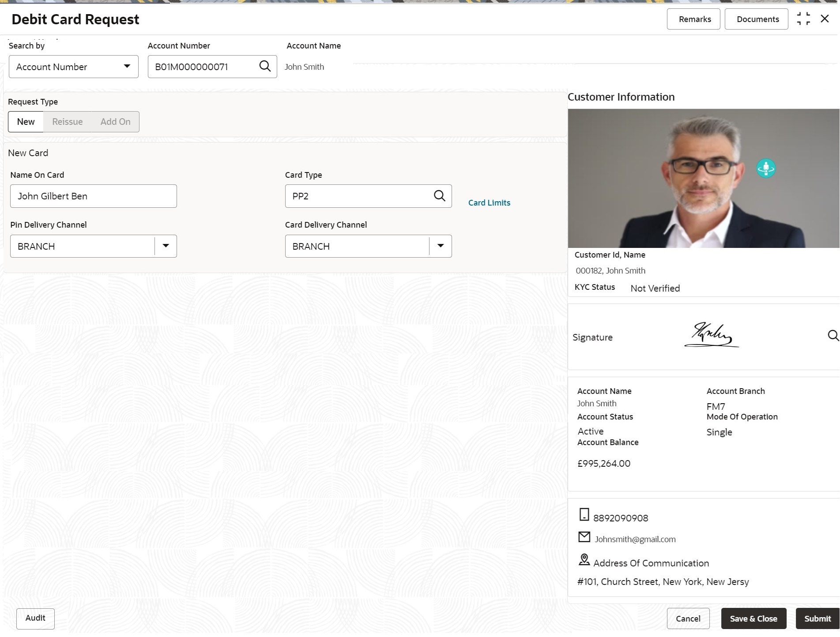840x637 pixels.
Task: Select the New request type
Action: (26, 122)
